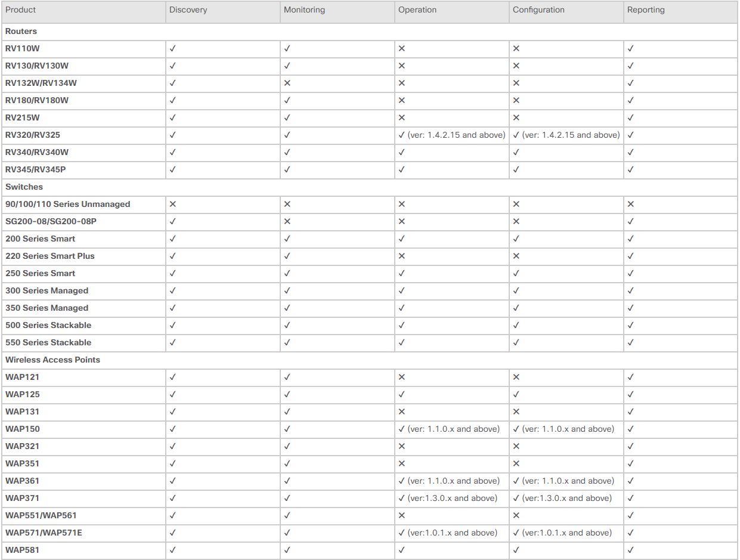Select the 350 Series Managed row label
This screenshot has height=560, width=740.
point(47,308)
